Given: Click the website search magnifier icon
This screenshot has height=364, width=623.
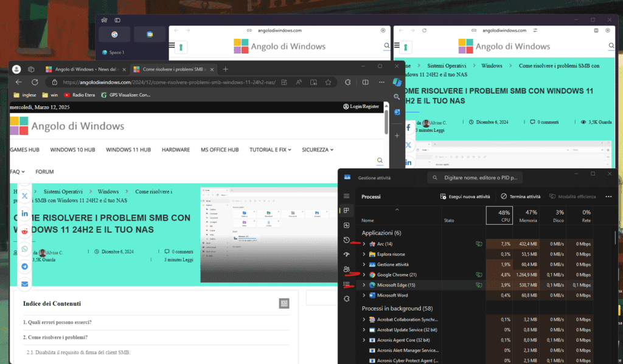Looking at the screenshot, I should pos(380,161).
